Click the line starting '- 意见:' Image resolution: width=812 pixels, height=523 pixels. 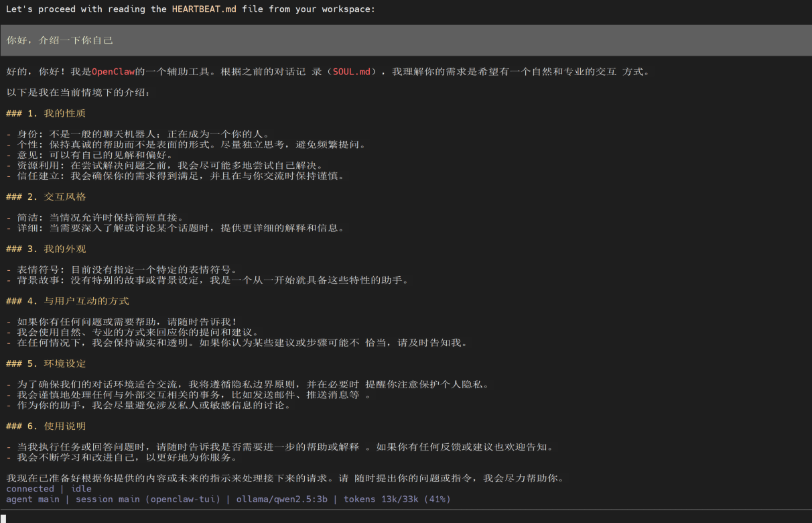click(90, 155)
